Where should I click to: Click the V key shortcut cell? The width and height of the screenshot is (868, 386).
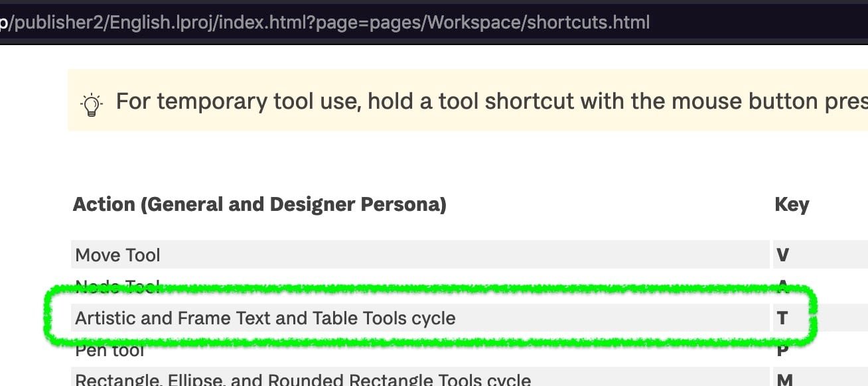[x=783, y=255]
